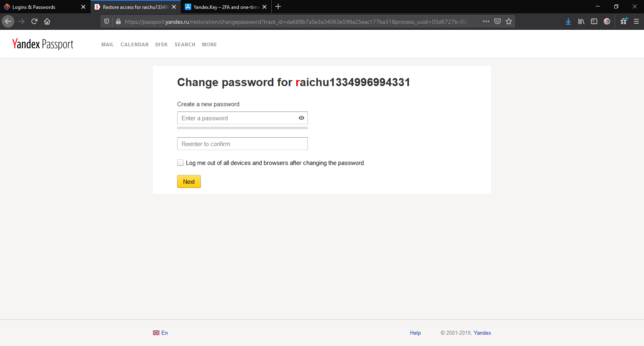Open tracking protection shield info
This screenshot has height=346, width=644.
[107, 21]
